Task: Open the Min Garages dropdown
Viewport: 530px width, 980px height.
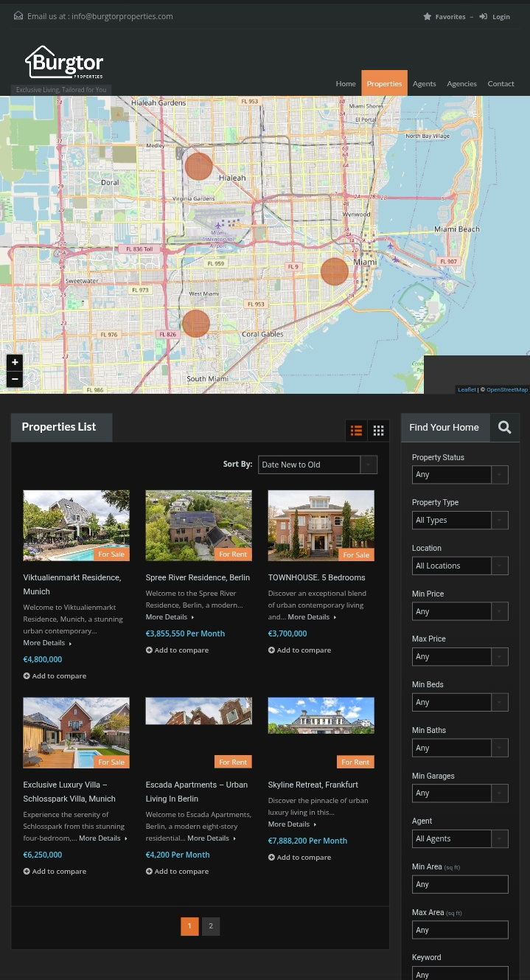Action: coord(460,793)
